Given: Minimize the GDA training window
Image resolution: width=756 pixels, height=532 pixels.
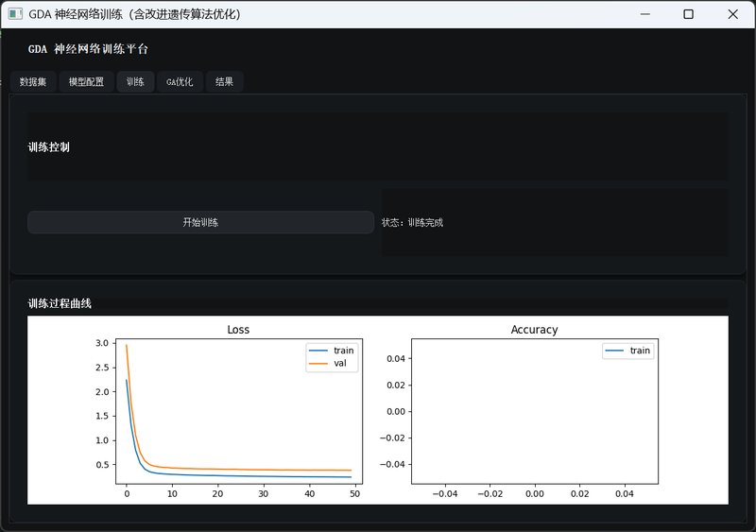Looking at the screenshot, I should point(645,14).
